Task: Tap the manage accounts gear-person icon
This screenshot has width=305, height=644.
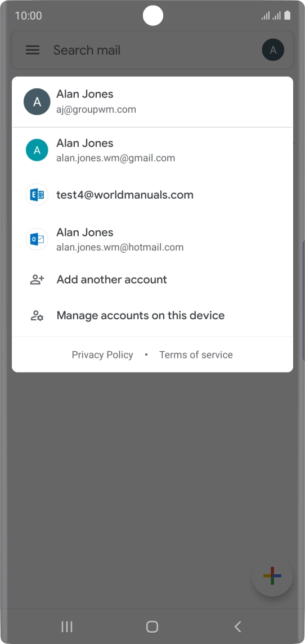Action: (37, 315)
